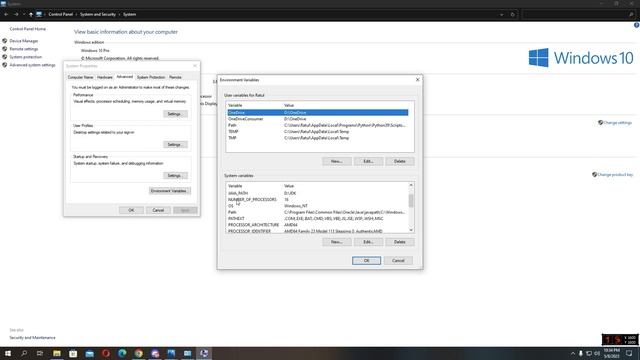The width and height of the screenshot is (640, 360).
Task: Open Mail app from taskbar
Action: pos(89,353)
